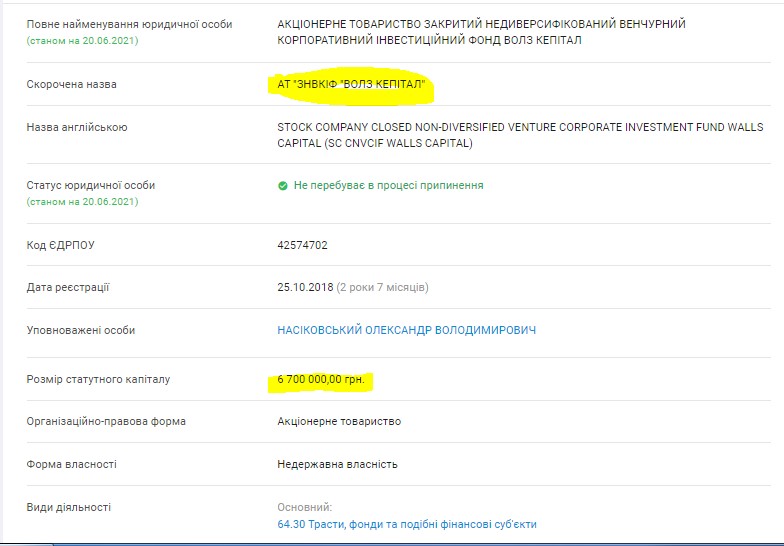The width and height of the screenshot is (784, 546).
Task: Click the status text Не перебуває в процесі припинення
Action: [388, 186]
